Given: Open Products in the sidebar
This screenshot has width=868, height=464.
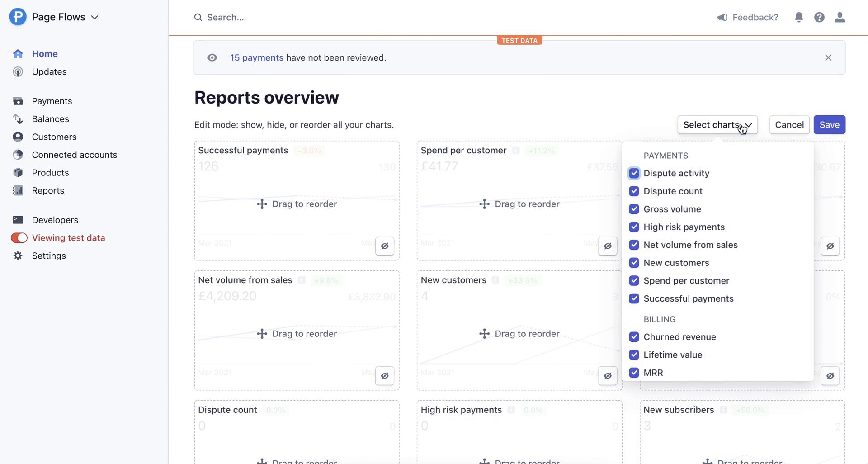Looking at the screenshot, I should click(51, 173).
